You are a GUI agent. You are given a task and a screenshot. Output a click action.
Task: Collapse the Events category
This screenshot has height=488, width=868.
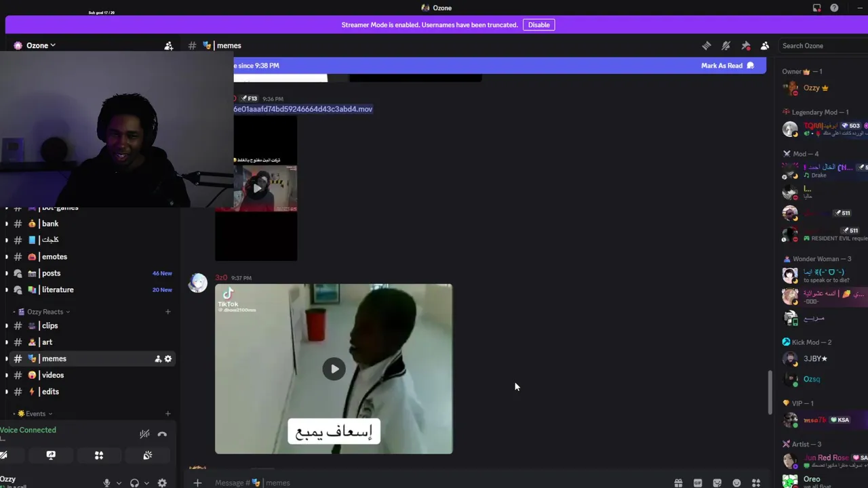coord(33,413)
